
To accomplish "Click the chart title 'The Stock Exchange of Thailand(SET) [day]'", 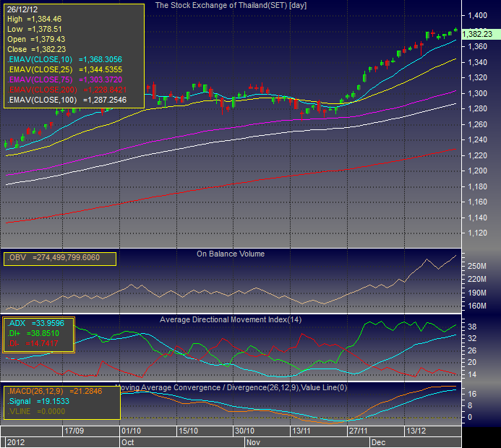I will tap(231, 6).
